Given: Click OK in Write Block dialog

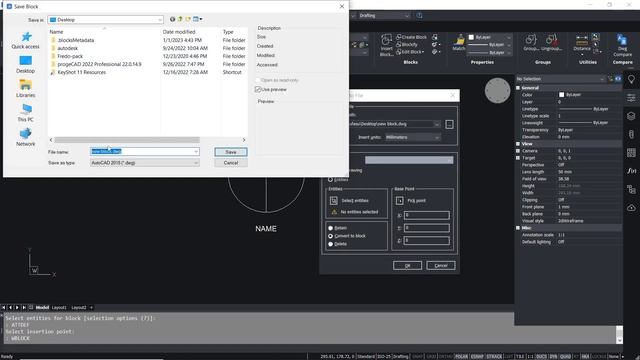Looking at the screenshot, I should (407, 265).
